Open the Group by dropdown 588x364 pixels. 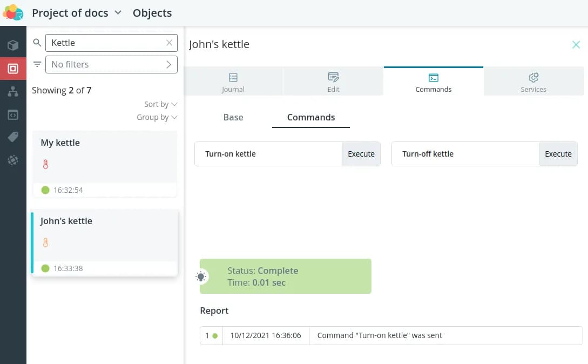pos(157,117)
